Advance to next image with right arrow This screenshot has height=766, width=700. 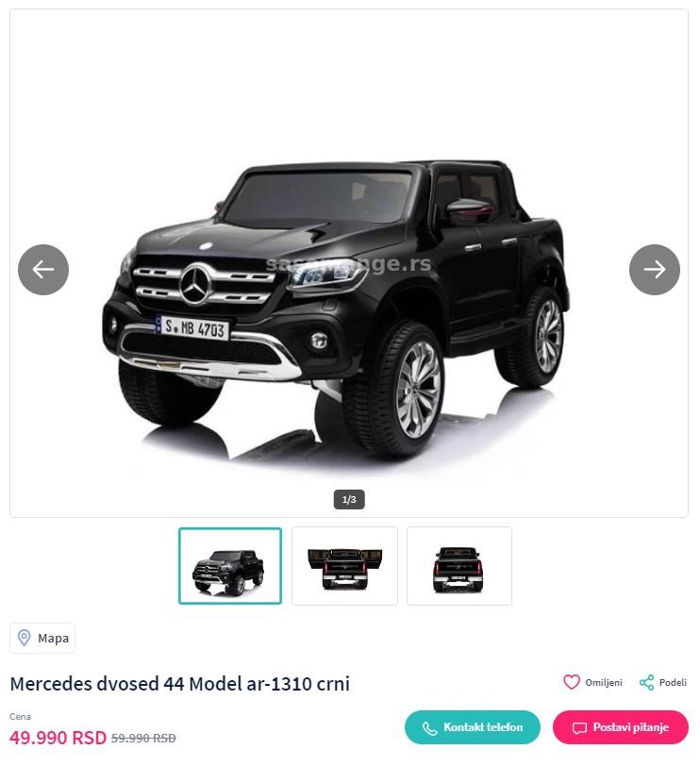click(654, 270)
